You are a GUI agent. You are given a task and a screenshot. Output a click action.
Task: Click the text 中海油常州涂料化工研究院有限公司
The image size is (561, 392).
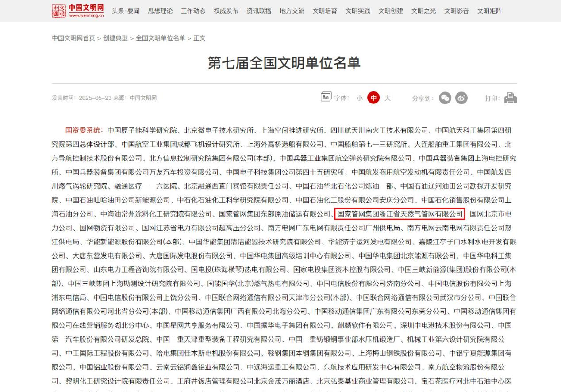[x=156, y=214]
